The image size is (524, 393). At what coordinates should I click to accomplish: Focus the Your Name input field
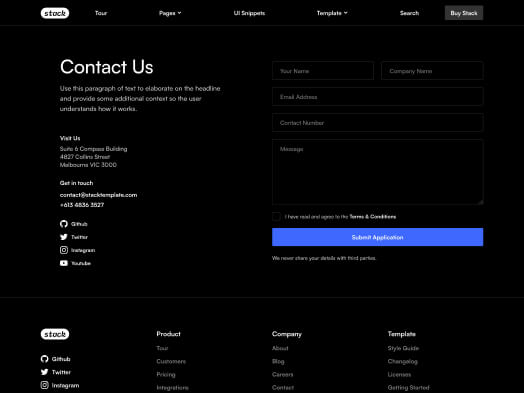pos(323,71)
